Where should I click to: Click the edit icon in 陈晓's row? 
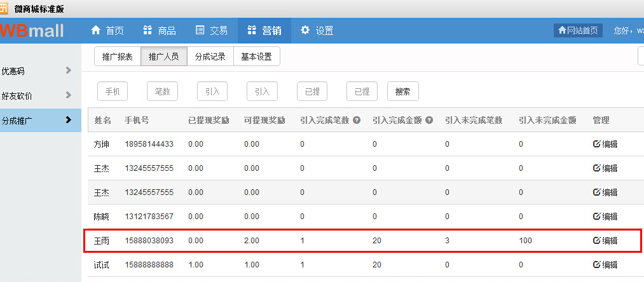[x=596, y=217]
